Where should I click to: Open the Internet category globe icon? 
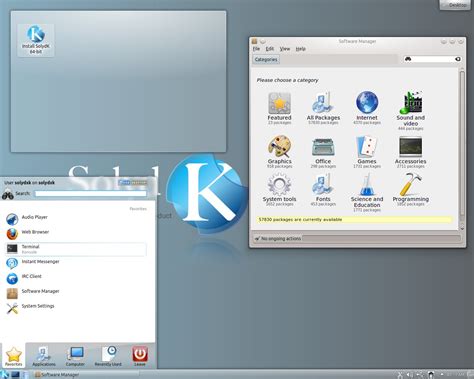(x=367, y=102)
